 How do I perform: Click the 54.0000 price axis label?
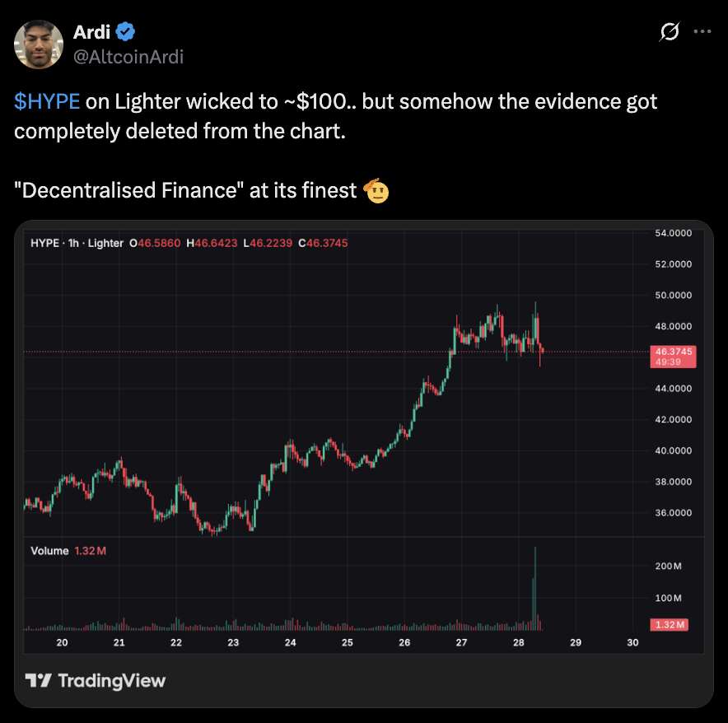coord(672,234)
